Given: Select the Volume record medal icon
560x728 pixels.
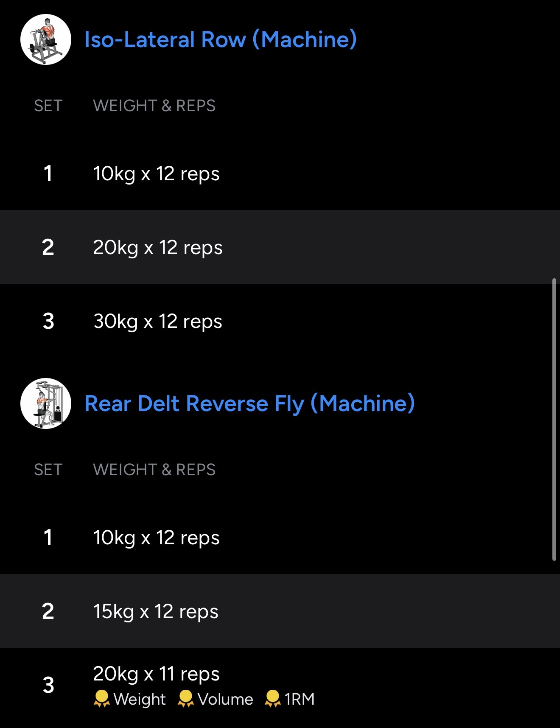Looking at the screenshot, I should [x=186, y=699].
